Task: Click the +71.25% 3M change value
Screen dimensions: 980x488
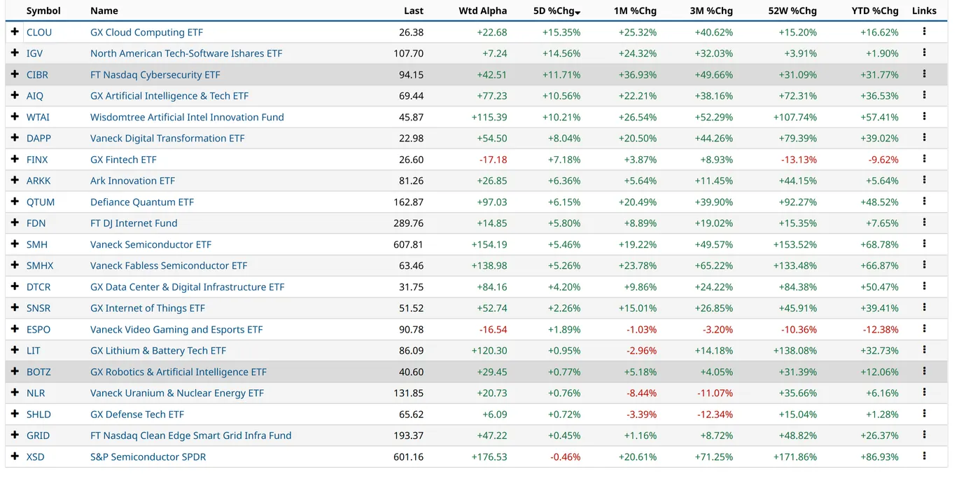Action: click(x=714, y=456)
